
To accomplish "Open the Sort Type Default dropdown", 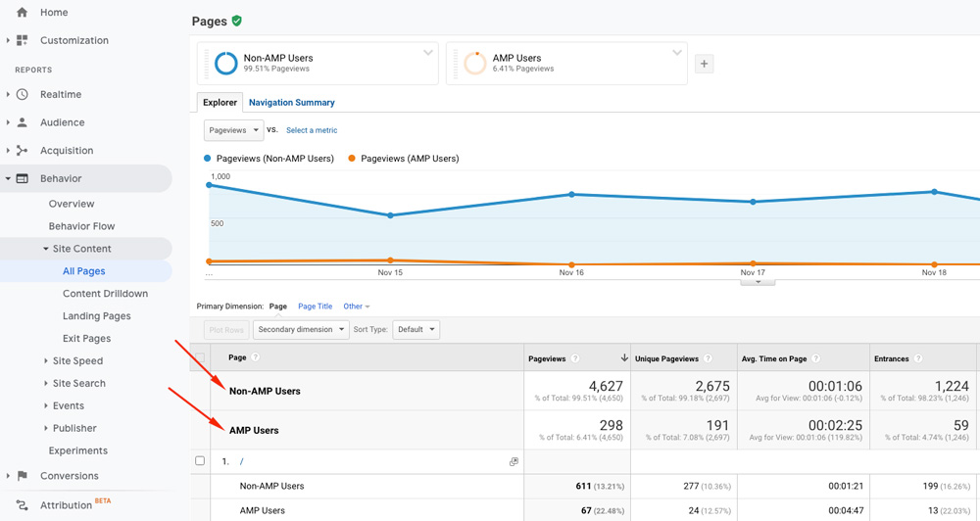I will (416, 329).
